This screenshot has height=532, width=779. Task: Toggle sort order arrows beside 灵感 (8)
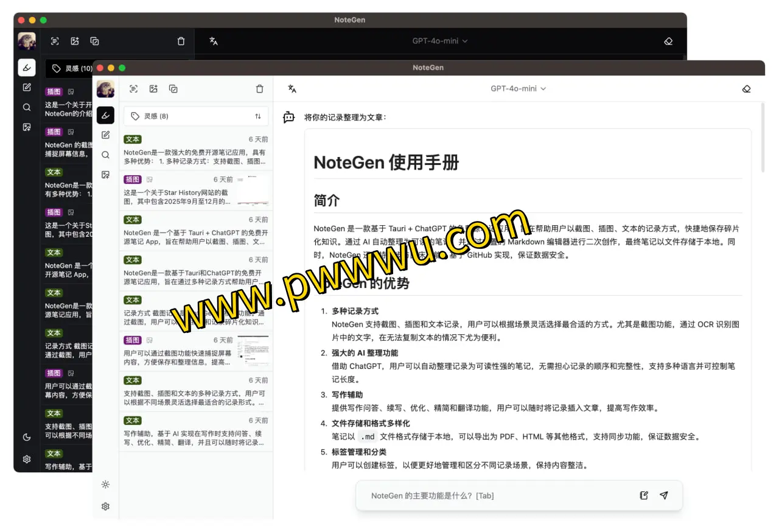click(258, 116)
